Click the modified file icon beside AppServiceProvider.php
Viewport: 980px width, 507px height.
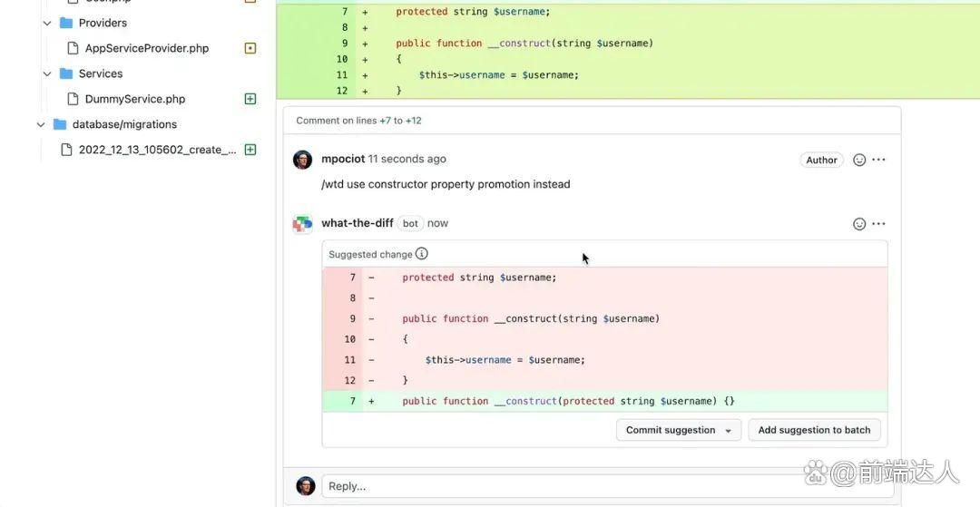coord(250,48)
